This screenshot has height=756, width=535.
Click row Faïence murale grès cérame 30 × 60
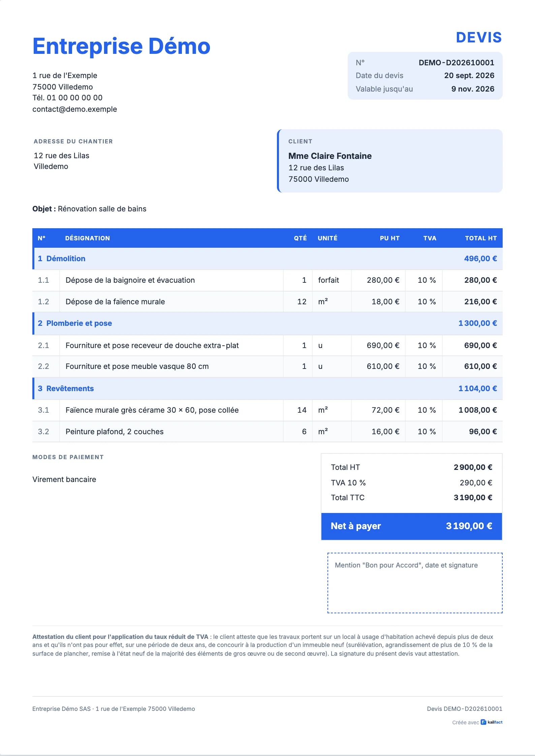click(267, 410)
